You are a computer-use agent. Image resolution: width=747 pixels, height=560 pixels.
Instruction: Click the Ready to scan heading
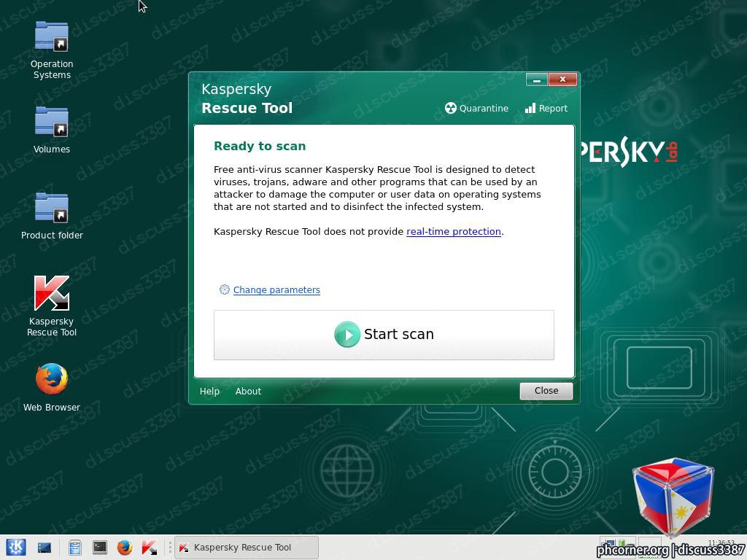click(x=260, y=146)
